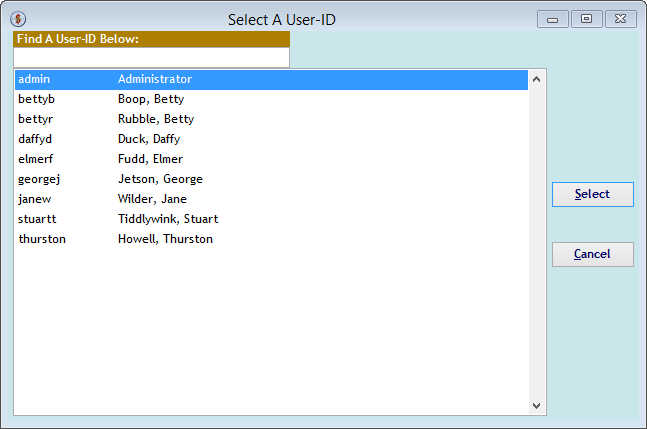647x429 pixels.
Task: Select user janew in the list
Action: 271,199
